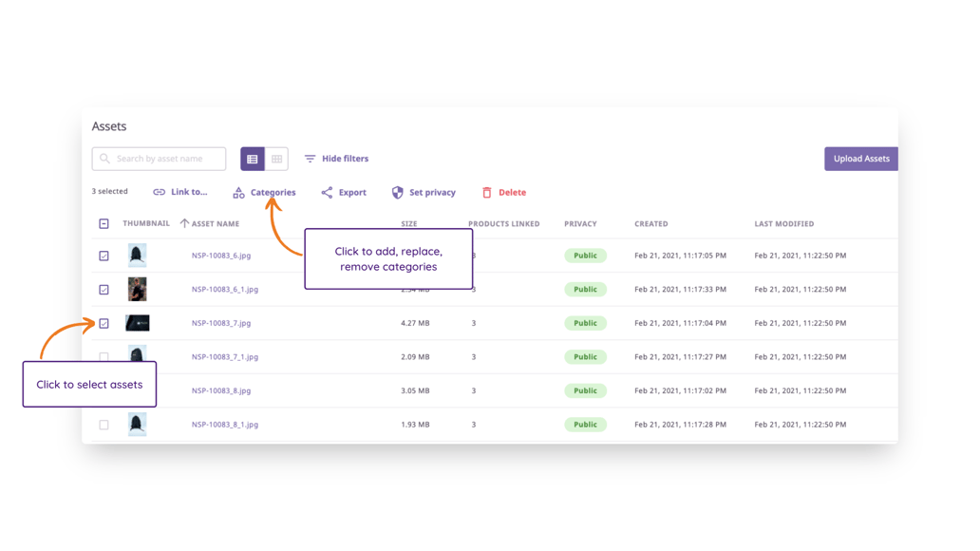Uncheck the NSP-10083_6_1.jpg row checkbox
The image size is (980, 551).
tap(104, 290)
